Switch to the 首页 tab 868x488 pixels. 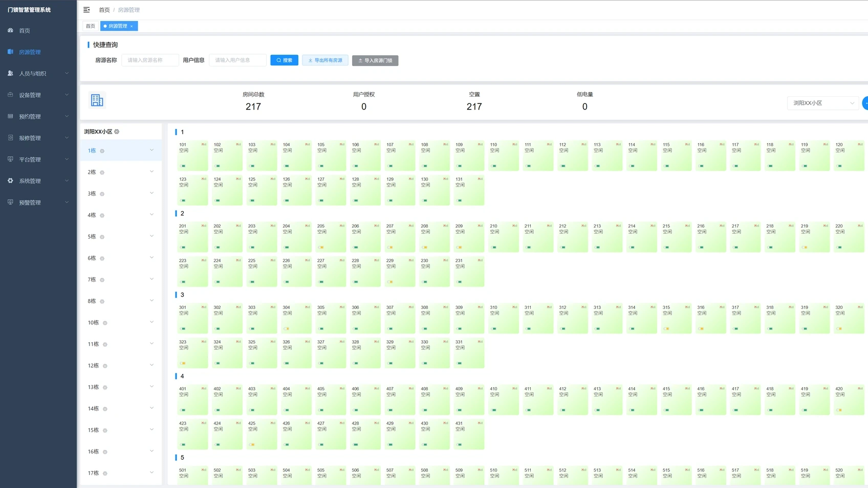coord(91,26)
